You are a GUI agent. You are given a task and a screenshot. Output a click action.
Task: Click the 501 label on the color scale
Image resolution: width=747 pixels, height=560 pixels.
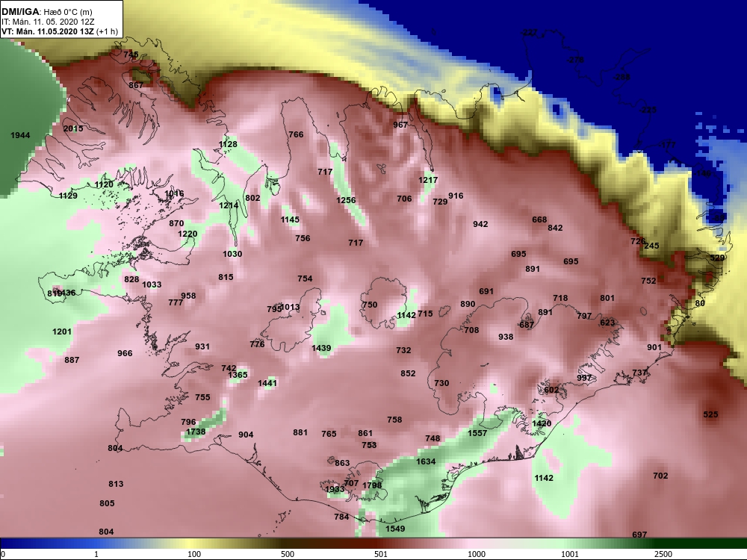381,554
